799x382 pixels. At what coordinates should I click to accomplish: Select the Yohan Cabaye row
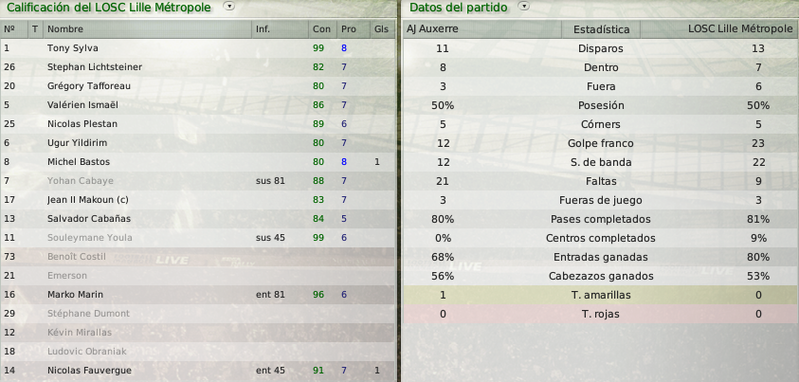coord(197,181)
